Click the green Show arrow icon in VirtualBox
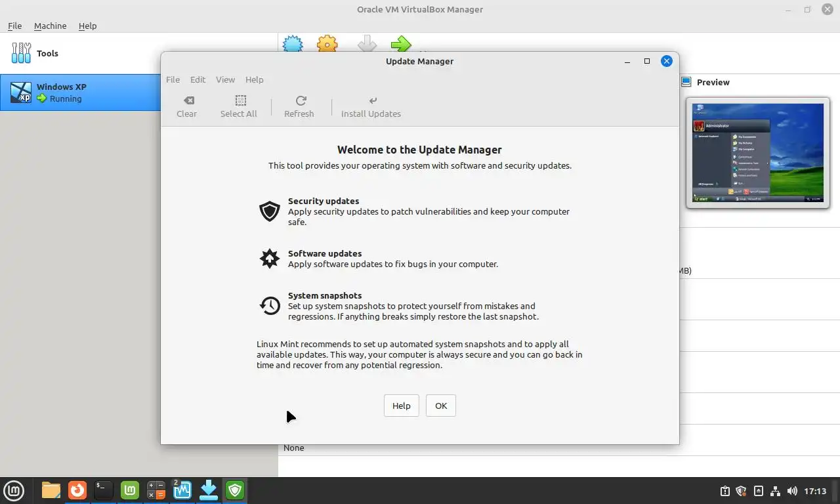840x504 pixels. coord(401,45)
